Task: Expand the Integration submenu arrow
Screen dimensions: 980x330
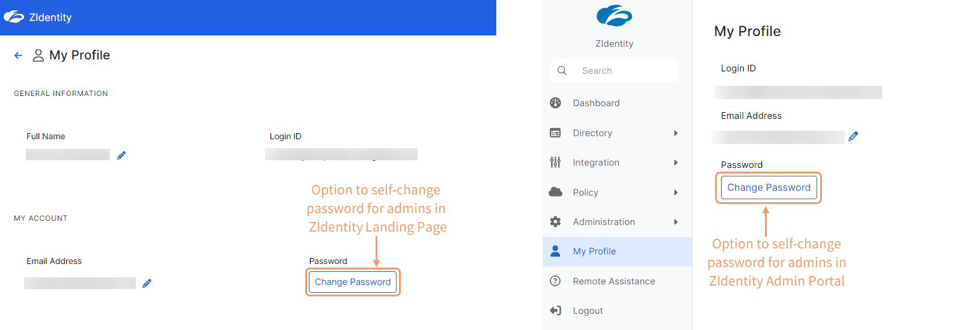Action: pyautogui.click(x=676, y=163)
